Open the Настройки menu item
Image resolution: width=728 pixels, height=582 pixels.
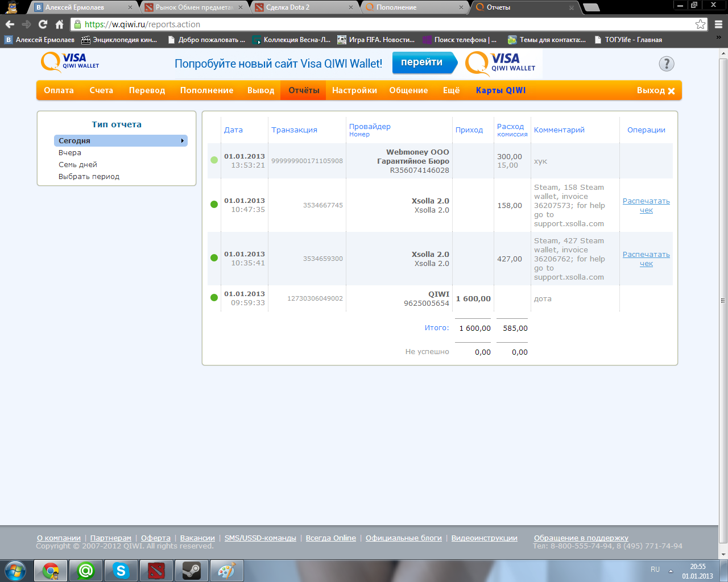pyautogui.click(x=354, y=90)
